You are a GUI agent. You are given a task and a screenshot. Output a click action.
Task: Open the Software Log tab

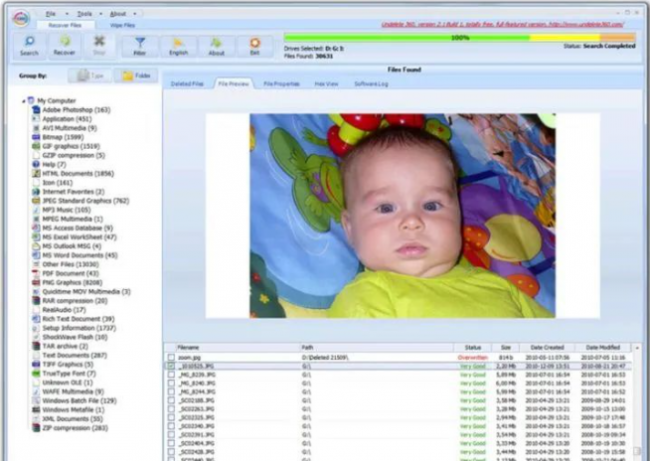[371, 84]
